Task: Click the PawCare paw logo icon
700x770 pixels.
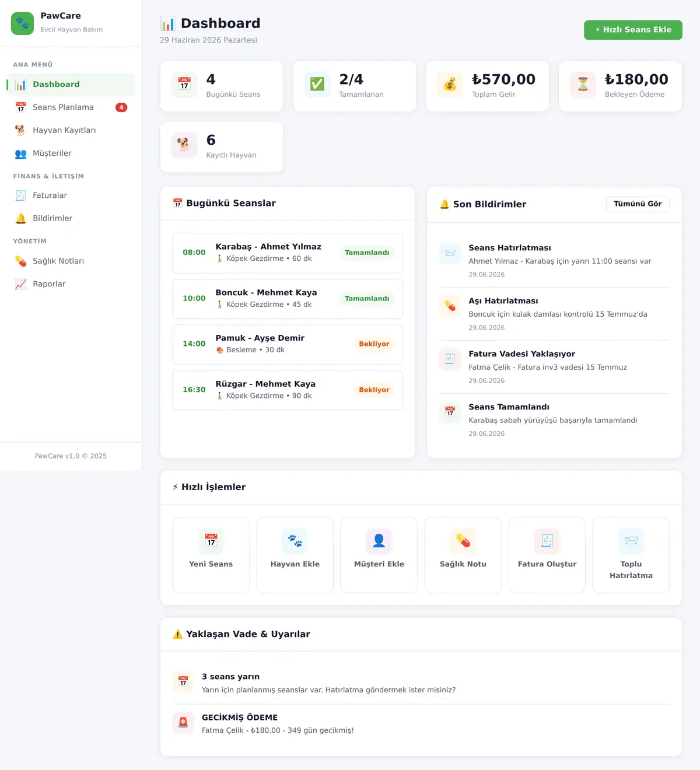Action: coord(22,23)
